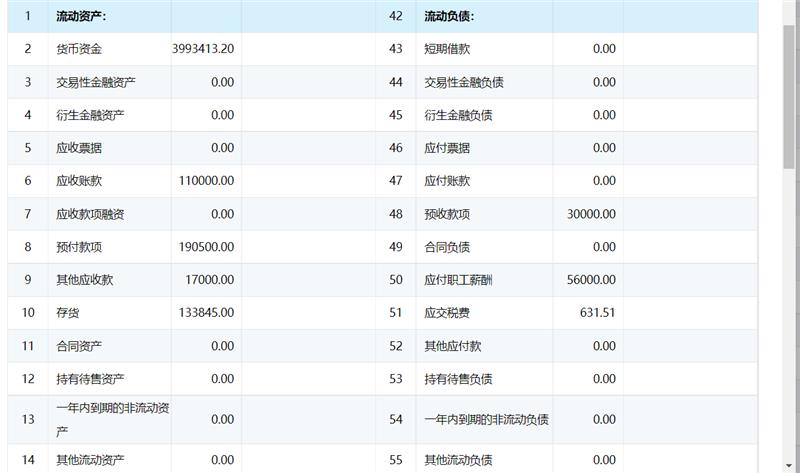The width and height of the screenshot is (800, 473).
Task: Click the 流动资产 section header
Action: [x=82, y=16]
